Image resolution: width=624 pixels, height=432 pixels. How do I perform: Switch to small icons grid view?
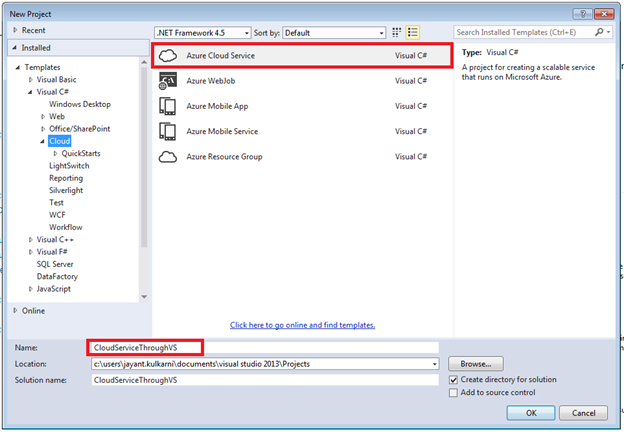point(396,33)
